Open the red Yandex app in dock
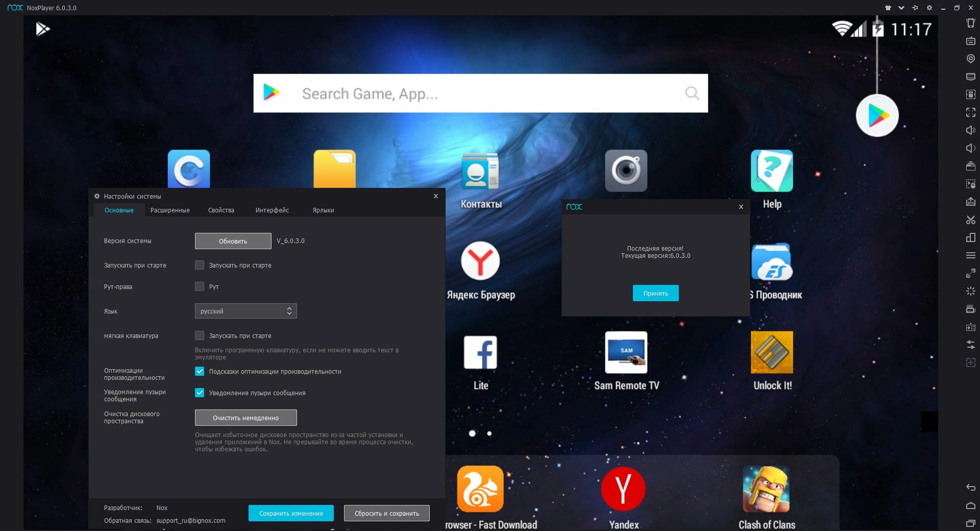Image resolution: width=980 pixels, height=531 pixels. pos(623,489)
